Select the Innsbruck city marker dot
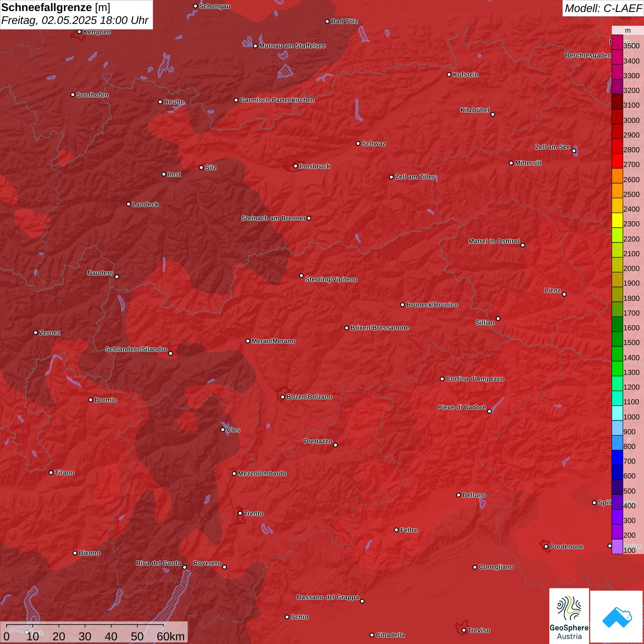Image resolution: width=644 pixels, height=644 pixels. coord(296,166)
